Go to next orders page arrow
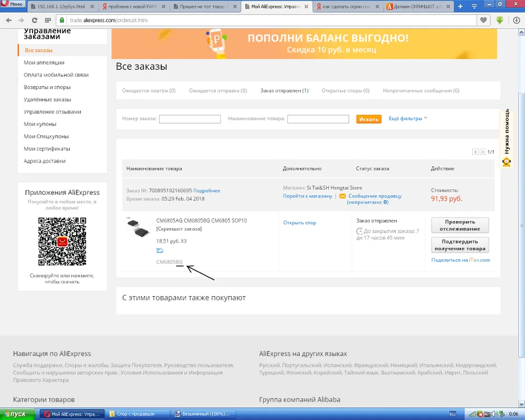Screen dimensions: 525x420 483,152
